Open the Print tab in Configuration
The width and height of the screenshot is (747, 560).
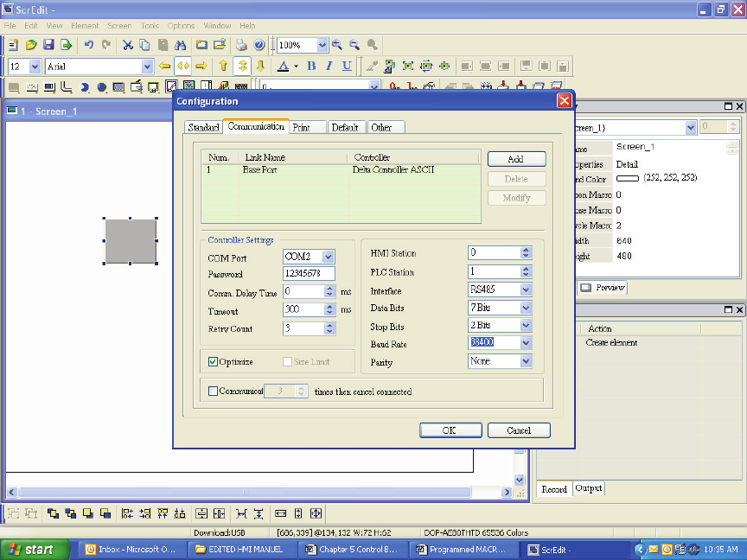pyautogui.click(x=302, y=128)
